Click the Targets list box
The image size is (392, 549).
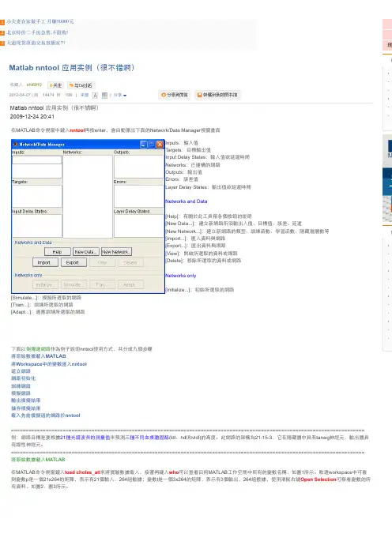(x=37, y=196)
